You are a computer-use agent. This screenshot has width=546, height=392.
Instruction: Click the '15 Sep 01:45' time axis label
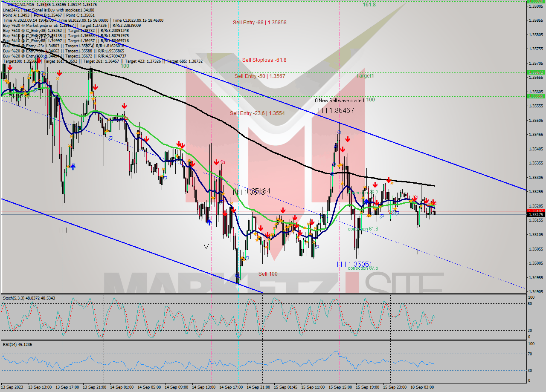tap(286, 387)
